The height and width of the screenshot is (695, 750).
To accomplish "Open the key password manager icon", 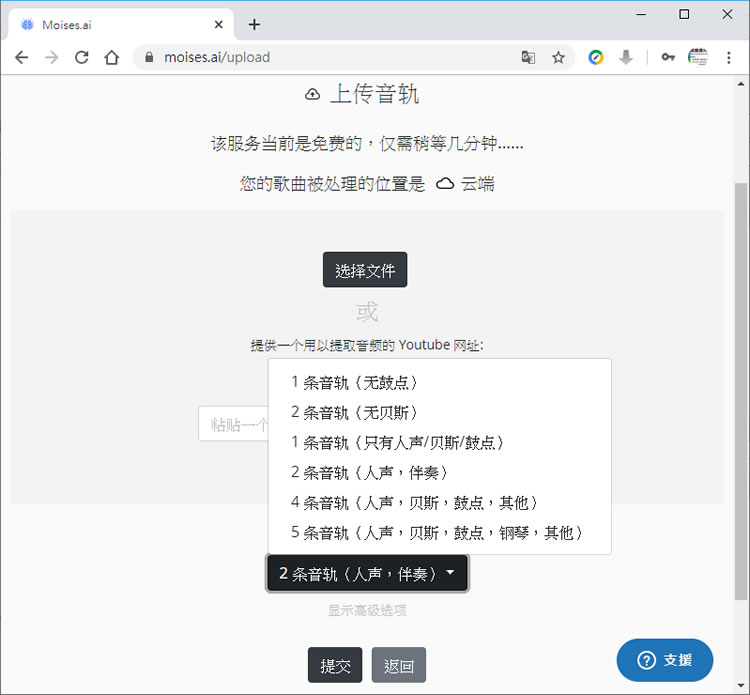I will pos(668,57).
